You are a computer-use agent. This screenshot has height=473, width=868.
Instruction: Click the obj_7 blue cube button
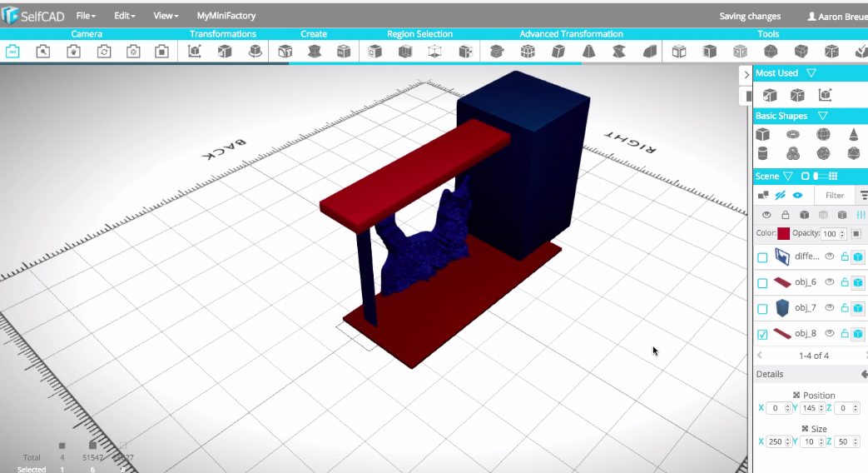858,308
